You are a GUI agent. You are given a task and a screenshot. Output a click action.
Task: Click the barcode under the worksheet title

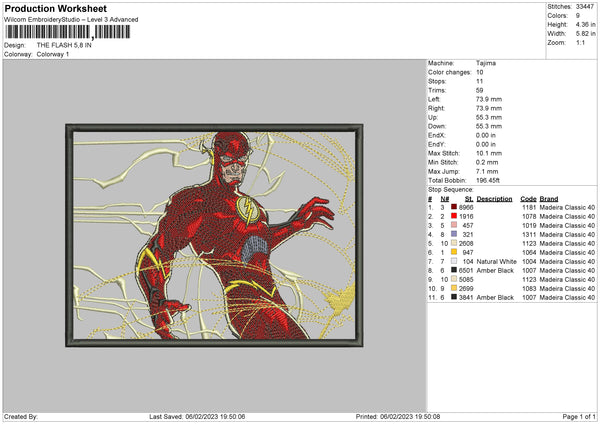pyautogui.click(x=68, y=32)
